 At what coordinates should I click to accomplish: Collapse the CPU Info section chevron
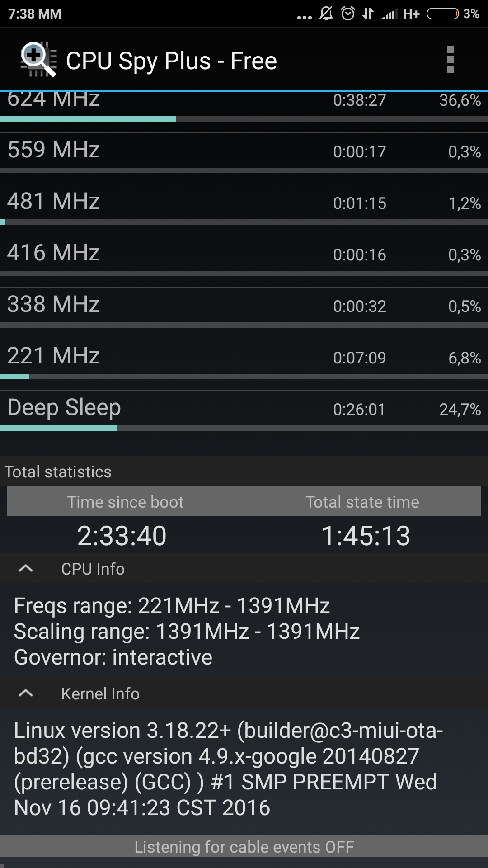pos(26,569)
